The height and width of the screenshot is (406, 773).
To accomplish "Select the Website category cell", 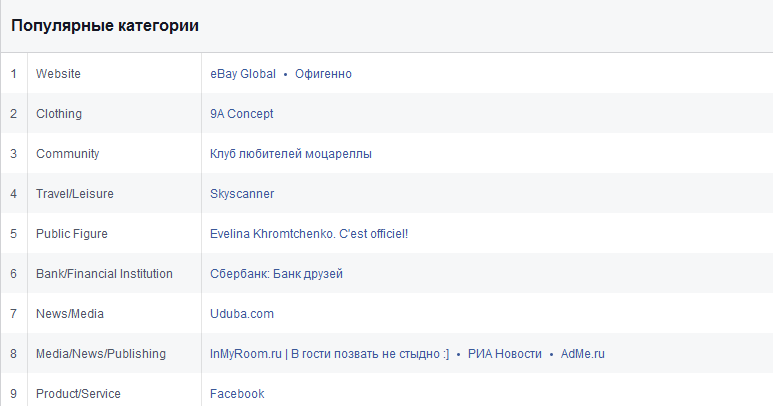I will (x=58, y=74).
